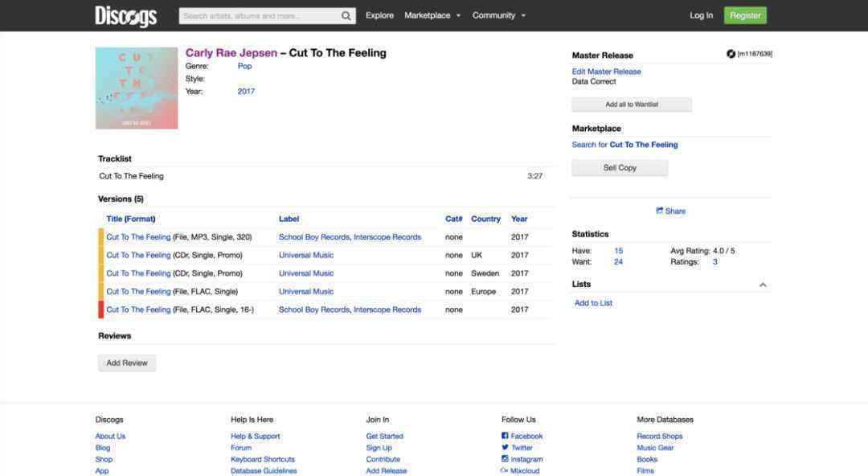
Task: Open Discogs Mixcloud page link
Action: [x=519, y=471]
